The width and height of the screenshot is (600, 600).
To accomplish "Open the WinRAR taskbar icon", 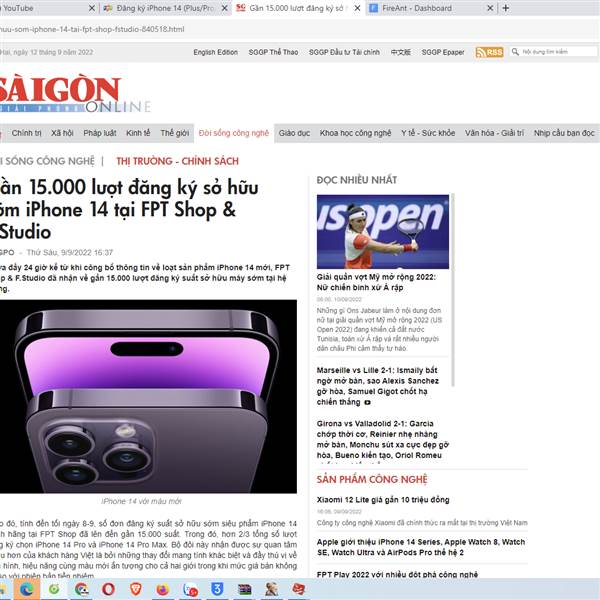I will (245, 589).
